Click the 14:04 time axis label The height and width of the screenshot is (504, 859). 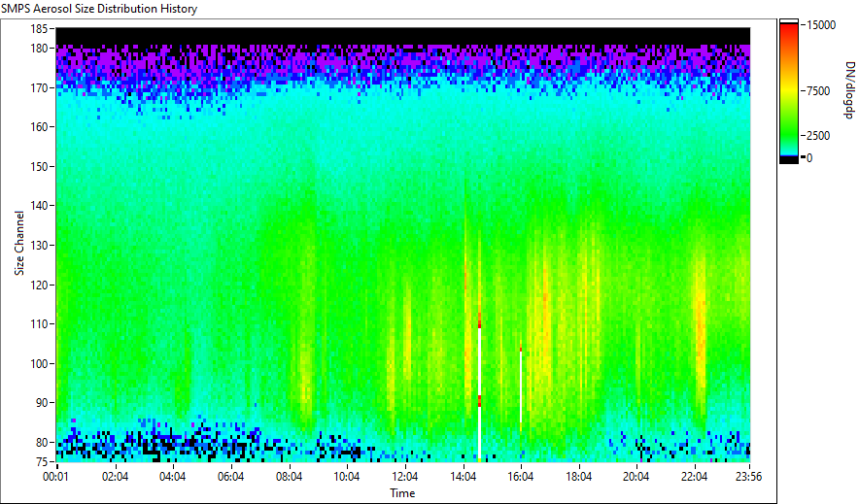[x=463, y=477]
